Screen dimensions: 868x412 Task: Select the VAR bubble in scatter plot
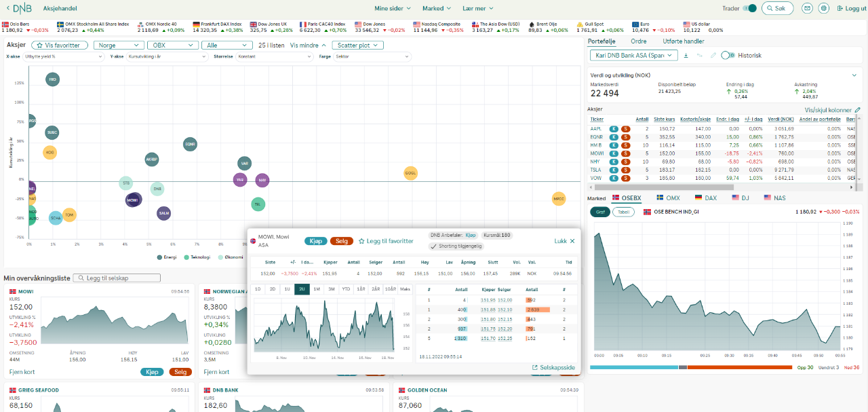tap(245, 164)
